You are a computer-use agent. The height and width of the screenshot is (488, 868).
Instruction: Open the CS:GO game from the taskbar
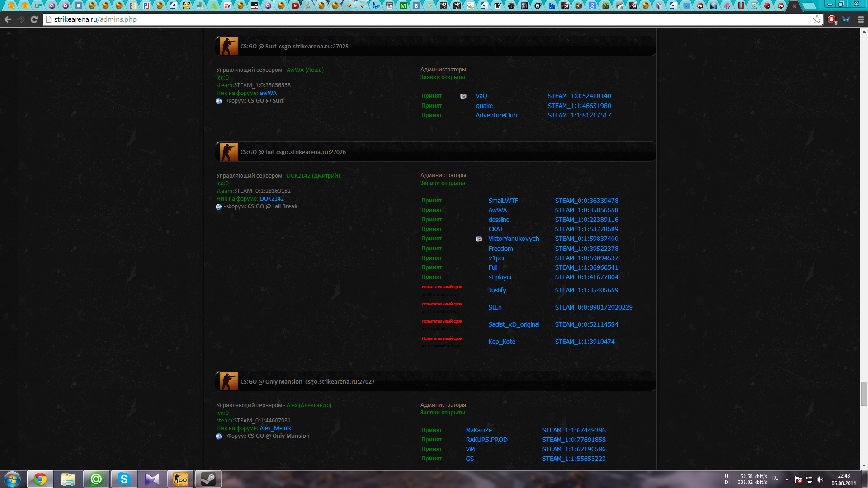click(180, 479)
